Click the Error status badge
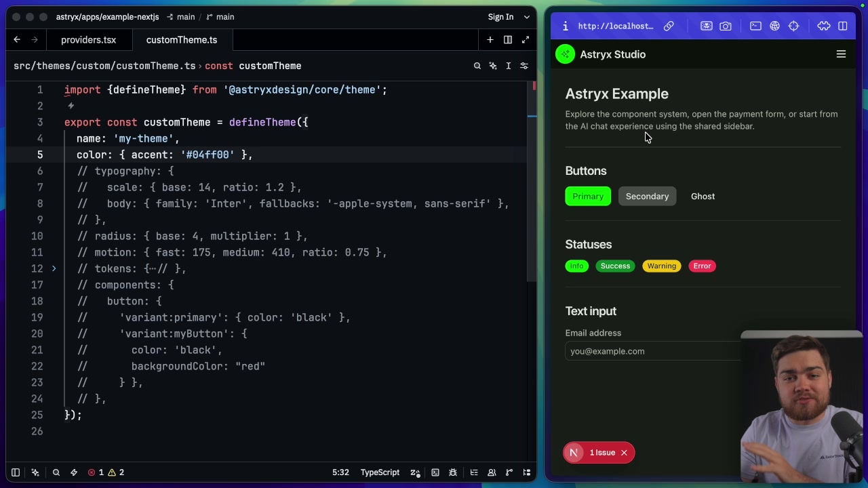 (702, 266)
